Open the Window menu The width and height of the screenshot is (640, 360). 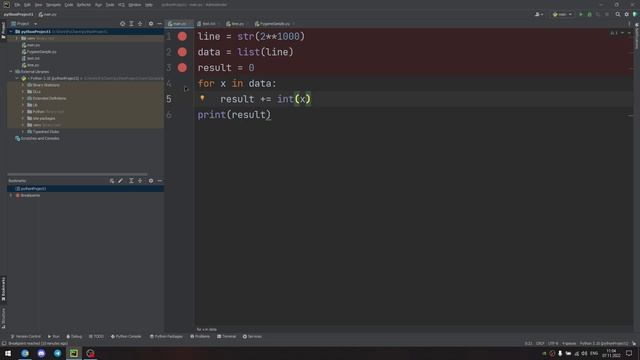click(x=134, y=5)
